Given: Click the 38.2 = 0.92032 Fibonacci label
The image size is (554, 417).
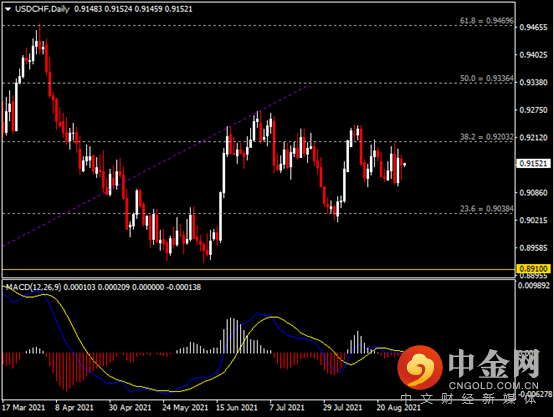Looking at the screenshot, I should click(487, 137).
